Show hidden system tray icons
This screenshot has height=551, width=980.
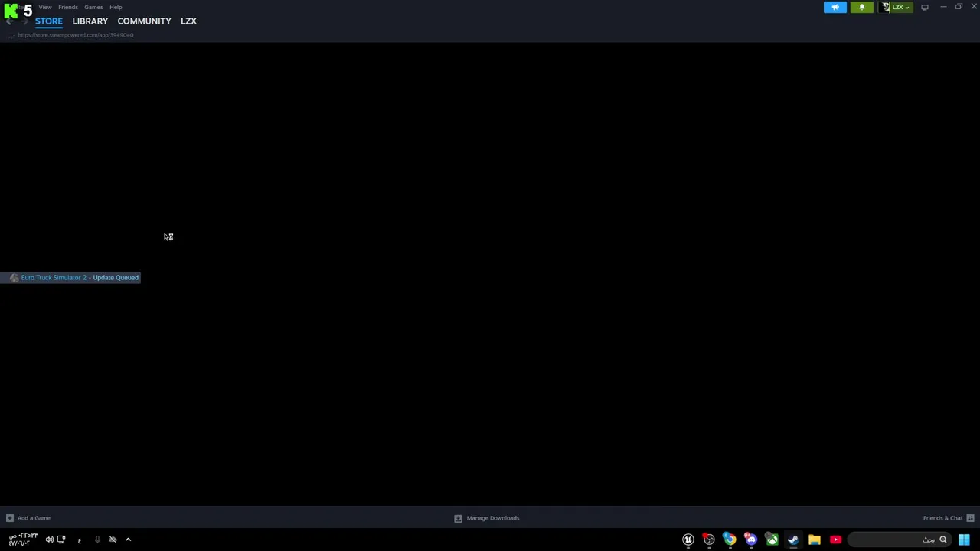[128, 540]
